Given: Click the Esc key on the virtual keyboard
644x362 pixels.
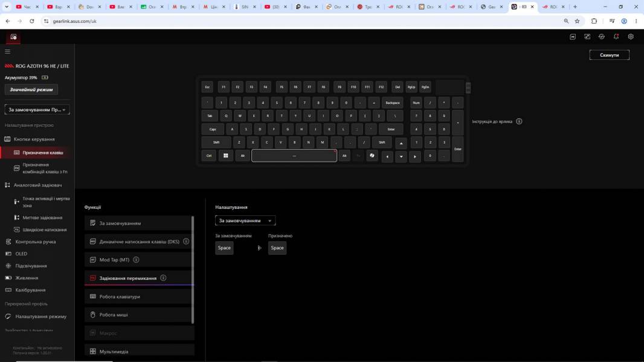Looking at the screenshot, I should click(207, 87).
